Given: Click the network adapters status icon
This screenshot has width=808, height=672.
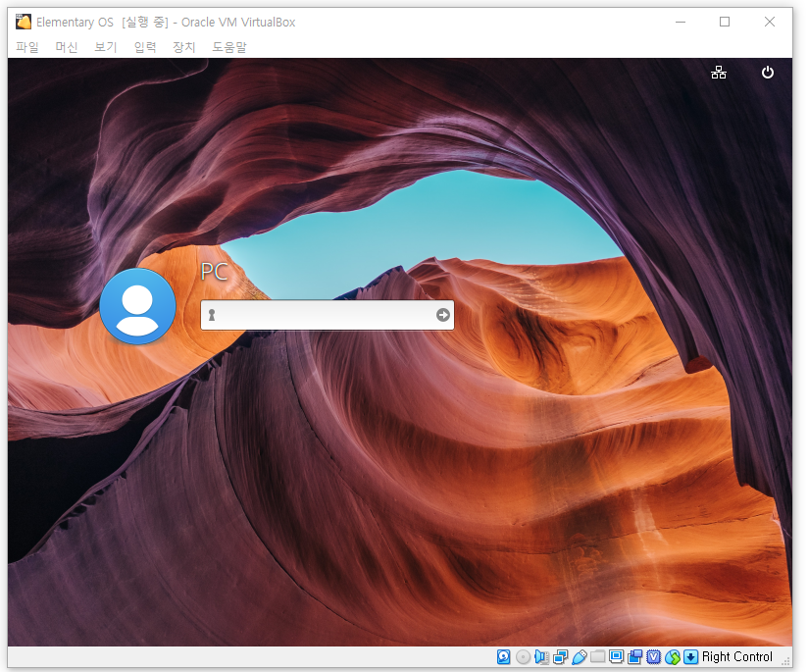Looking at the screenshot, I should click(560, 656).
